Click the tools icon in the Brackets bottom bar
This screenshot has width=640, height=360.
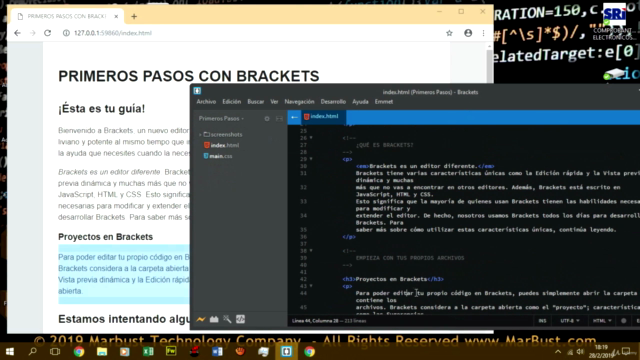pyautogui.click(x=227, y=320)
